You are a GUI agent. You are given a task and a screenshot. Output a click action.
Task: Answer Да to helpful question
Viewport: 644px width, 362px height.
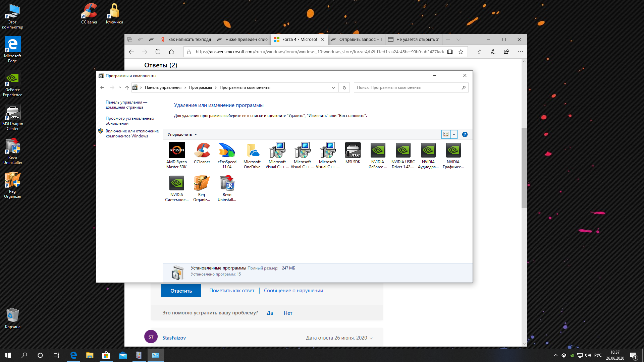(x=270, y=313)
